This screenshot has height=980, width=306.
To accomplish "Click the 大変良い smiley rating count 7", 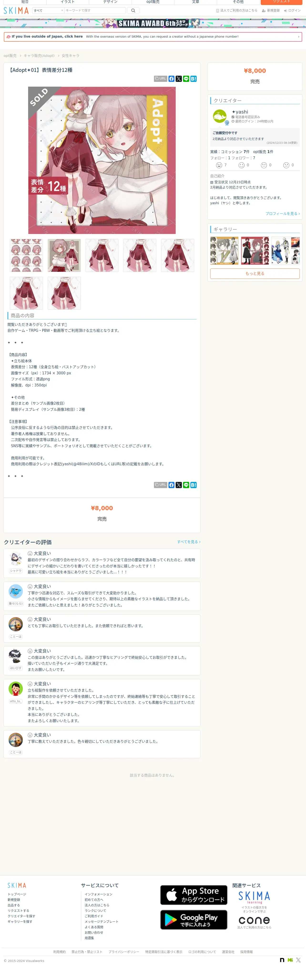I will point(221,165).
